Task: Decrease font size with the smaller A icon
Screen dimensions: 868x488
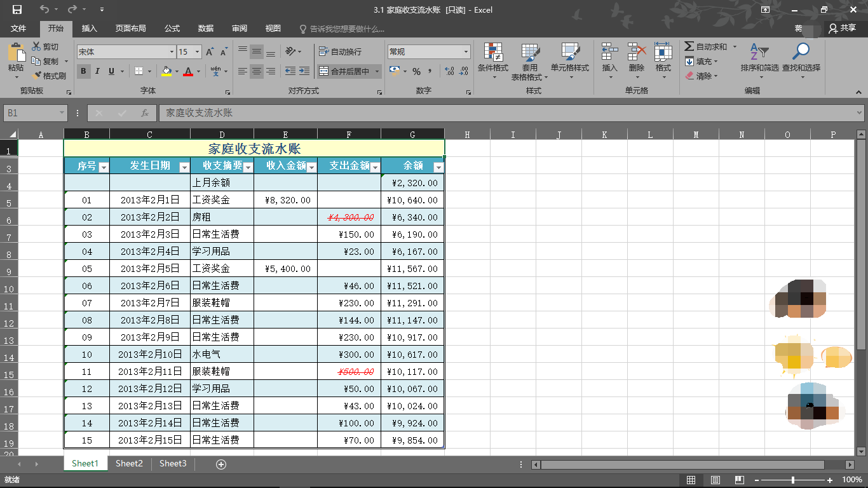Action: pyautogui.click(x=224, y=52)
